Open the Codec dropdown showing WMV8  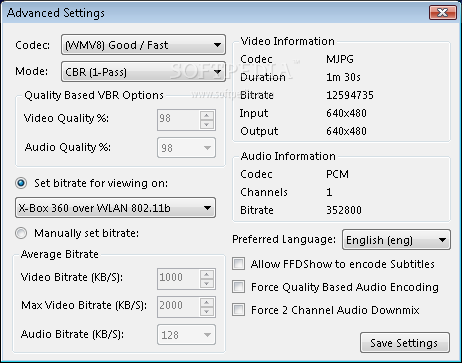[143, 45]
